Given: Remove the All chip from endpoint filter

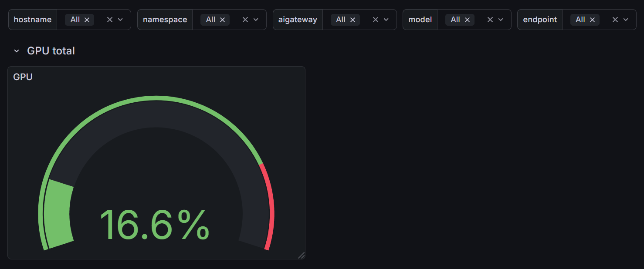Looking at the screenshot, I should 592,20.
